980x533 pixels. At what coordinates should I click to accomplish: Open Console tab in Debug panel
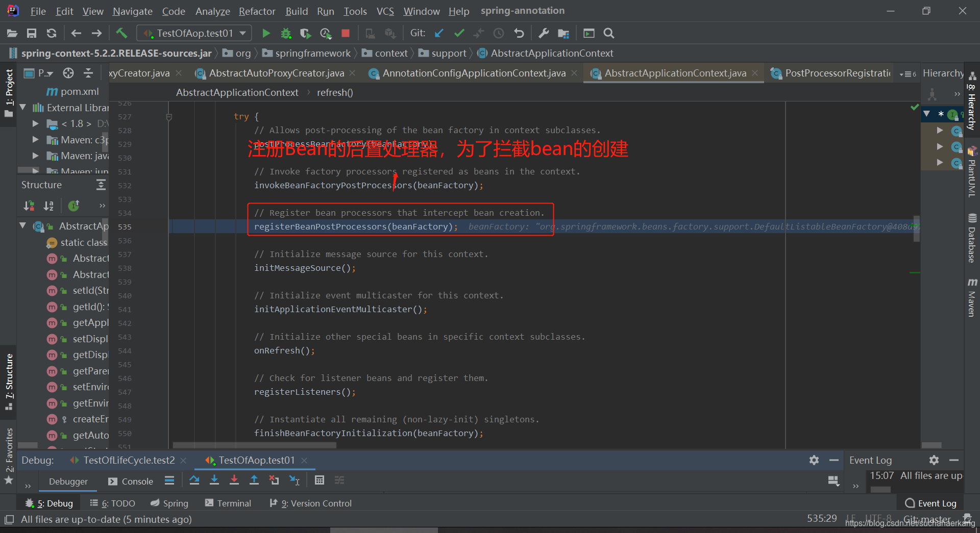[x=131, y=481]
